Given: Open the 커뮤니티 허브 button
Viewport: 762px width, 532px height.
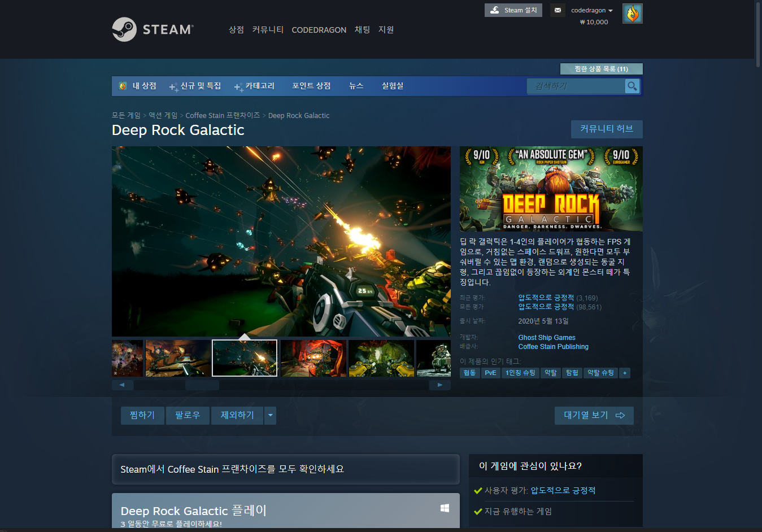Looking at the screenshot, I should (607, 129).
